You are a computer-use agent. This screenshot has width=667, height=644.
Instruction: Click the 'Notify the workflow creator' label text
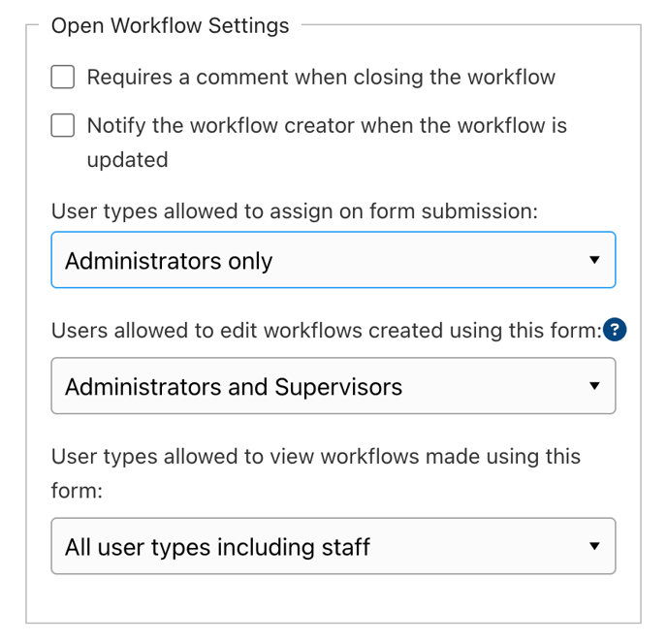[x=327, y=125]
